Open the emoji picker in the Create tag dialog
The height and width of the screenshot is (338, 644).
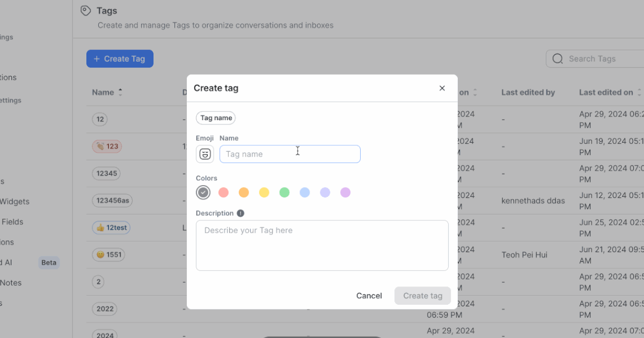click(204, 154)
